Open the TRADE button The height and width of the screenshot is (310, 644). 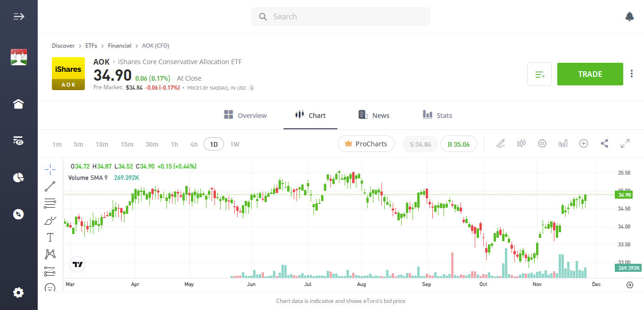pos(590,74)
